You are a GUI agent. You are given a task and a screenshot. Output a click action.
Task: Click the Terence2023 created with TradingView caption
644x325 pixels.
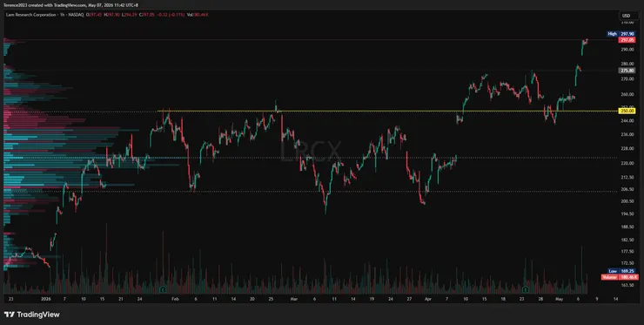pyautogui.click(x=71, y=5)
